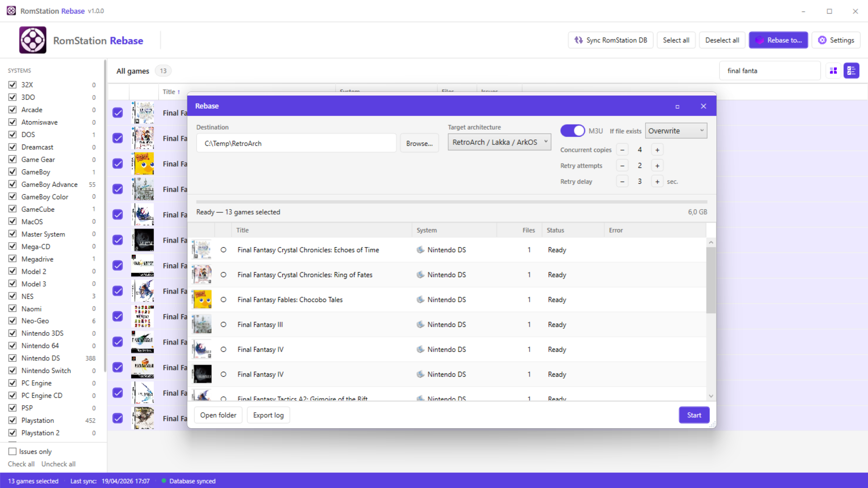The image size is (868, 488).
Task: Enable the Issues only checkbox
Action: point(13,451)
